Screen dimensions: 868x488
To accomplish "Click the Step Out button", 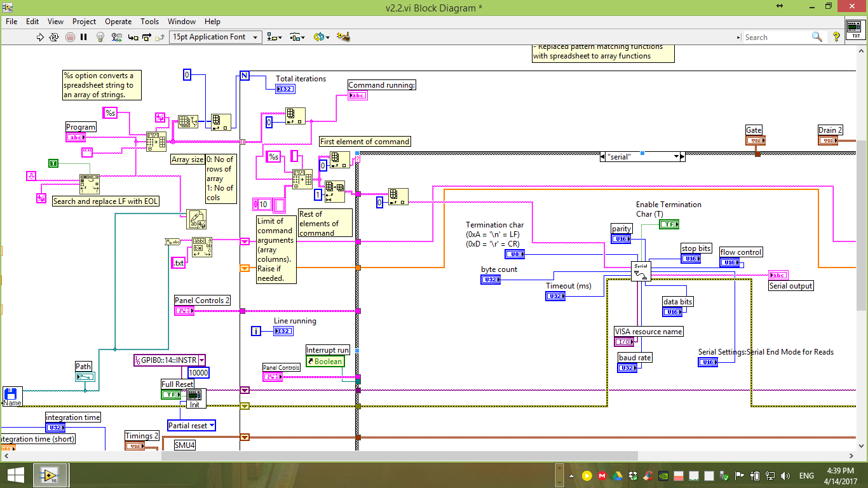I will tap(160, 37).
